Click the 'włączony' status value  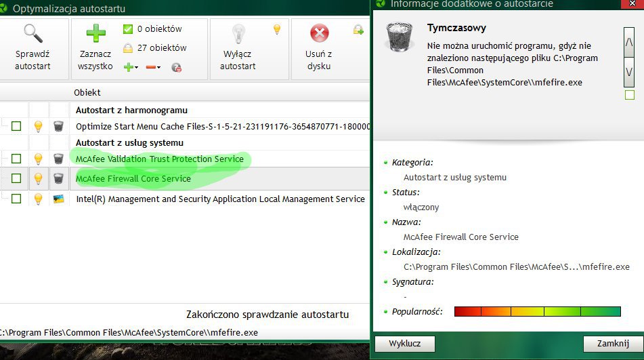coord(421,207)
